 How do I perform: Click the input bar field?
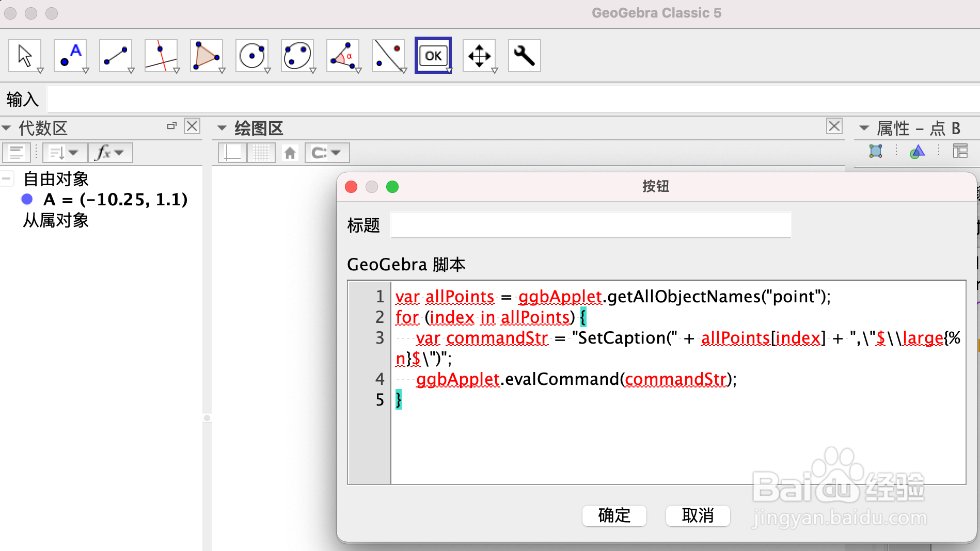coord(513,99)
